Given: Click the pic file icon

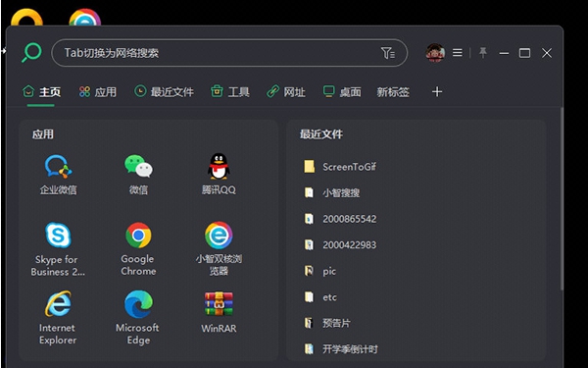Looking at the screenshot, I should [309, 271].
